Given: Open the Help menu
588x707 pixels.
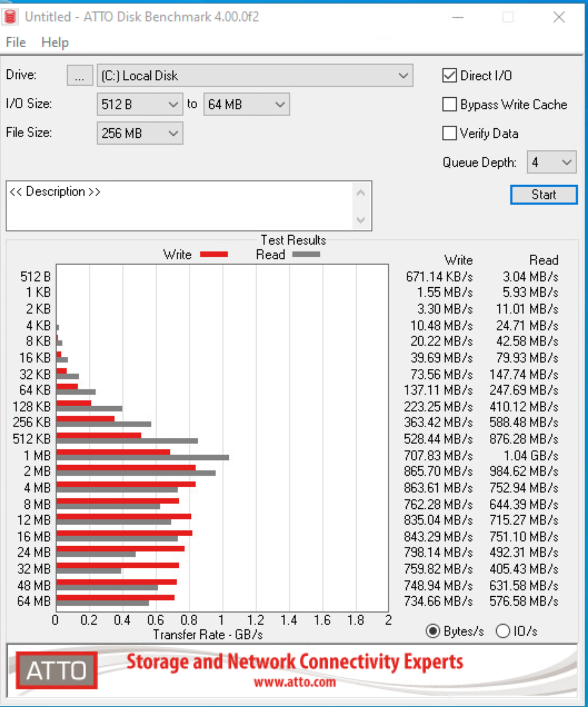Looking at the screenshot, I should point(55,42).
